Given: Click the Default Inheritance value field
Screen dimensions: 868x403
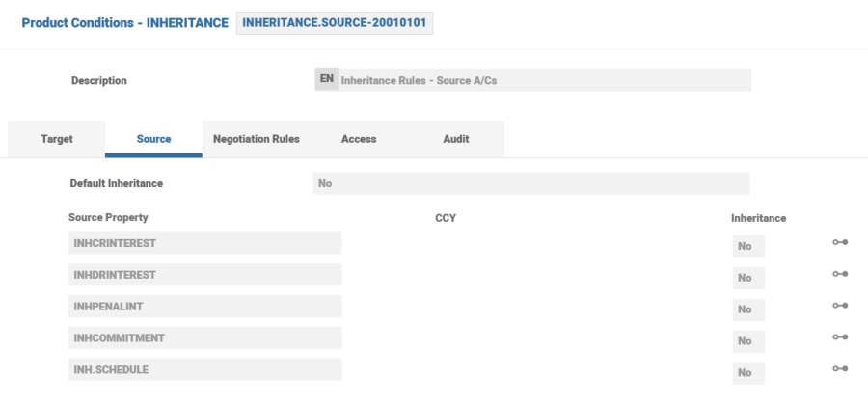Looking at the screenshot, I should point(530,183).
